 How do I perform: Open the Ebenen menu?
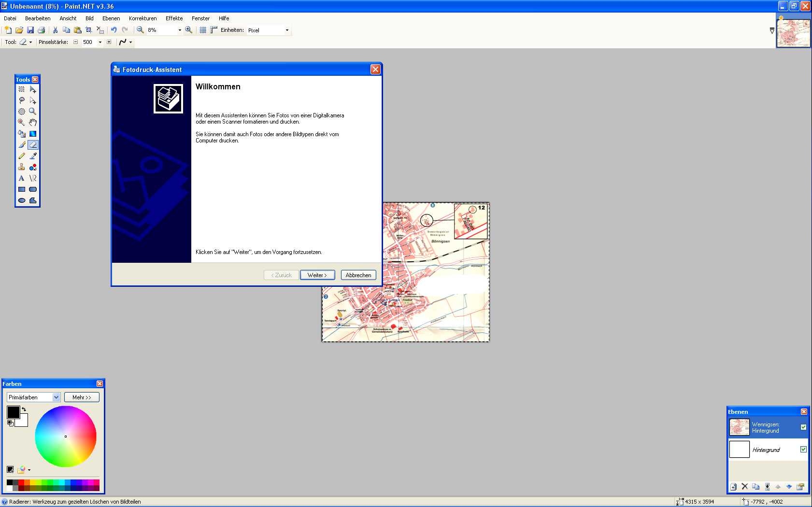tap(111, 18)
